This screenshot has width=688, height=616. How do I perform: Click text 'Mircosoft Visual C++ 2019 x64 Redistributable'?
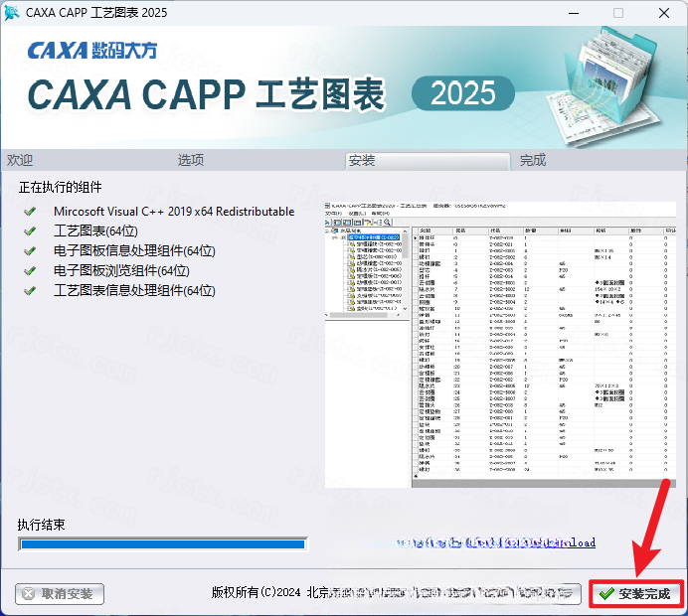click(174, 212)
